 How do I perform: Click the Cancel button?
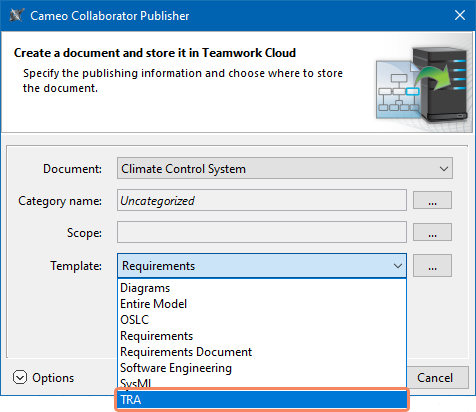coord(435,378)
